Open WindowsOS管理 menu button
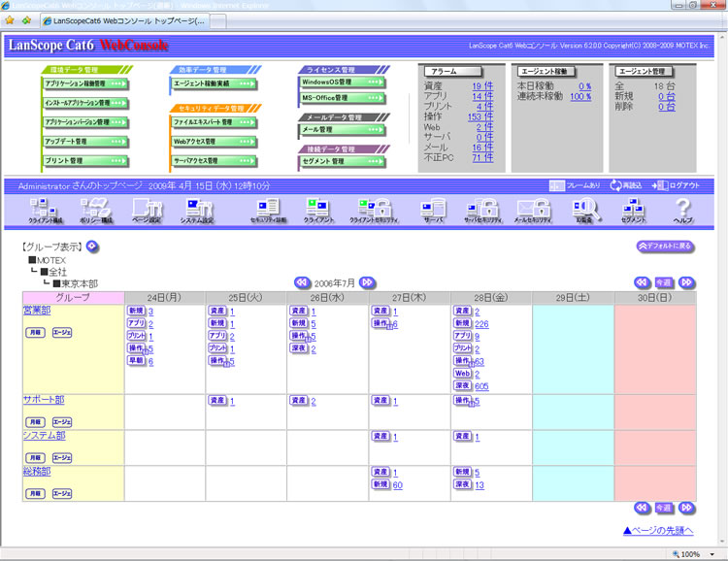The height and width of the screenshot is (561, 728). point(343,82)
